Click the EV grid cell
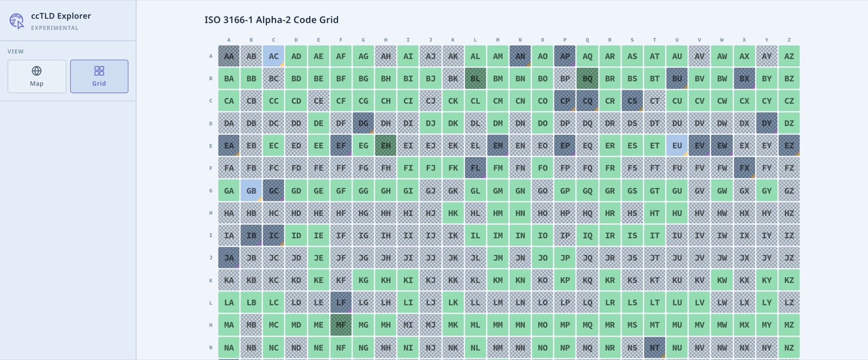Viewport: 868px width, 360px height. (x=699, y=146)
